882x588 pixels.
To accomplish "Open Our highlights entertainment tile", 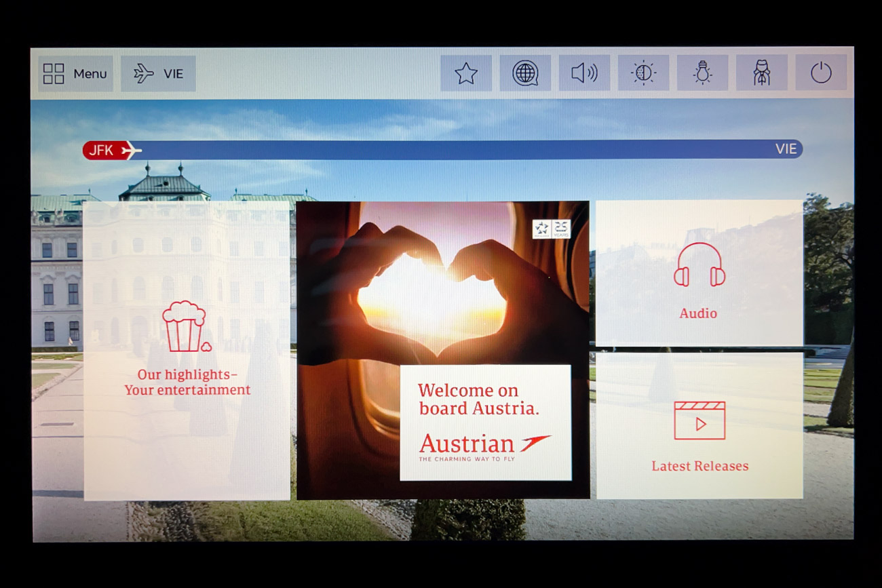I will click(187, 350).
